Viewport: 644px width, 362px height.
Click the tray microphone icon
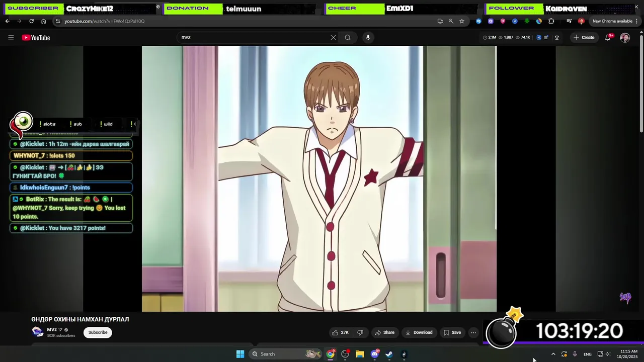(575, 354)
